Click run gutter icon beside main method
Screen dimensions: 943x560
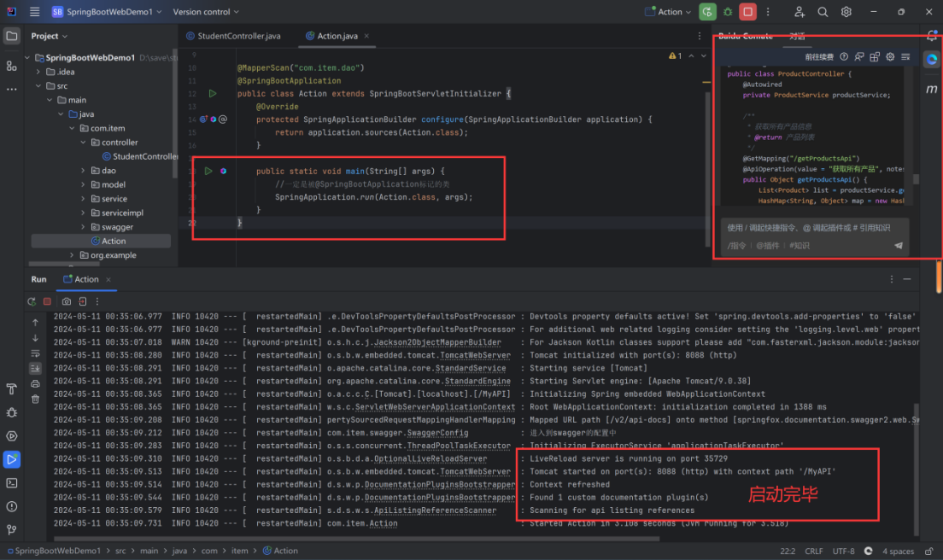click(208, 172)
